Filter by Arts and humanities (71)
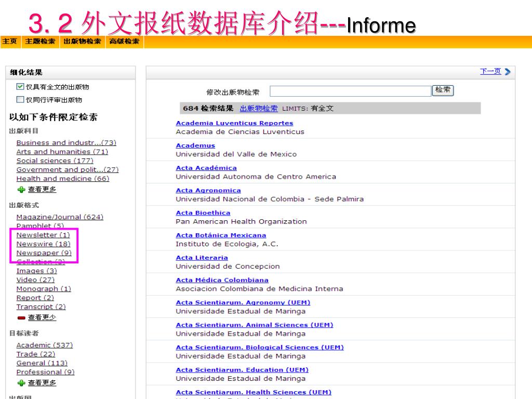Image resolution: width=532 pixels, height=399 pixels. pos(62,152)
